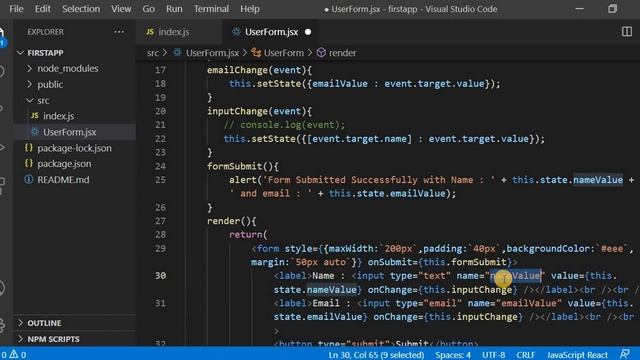Click Ln 30, Col 65 status entry
The width and height of the screenshot is (640, 360).
pos(376,355)
